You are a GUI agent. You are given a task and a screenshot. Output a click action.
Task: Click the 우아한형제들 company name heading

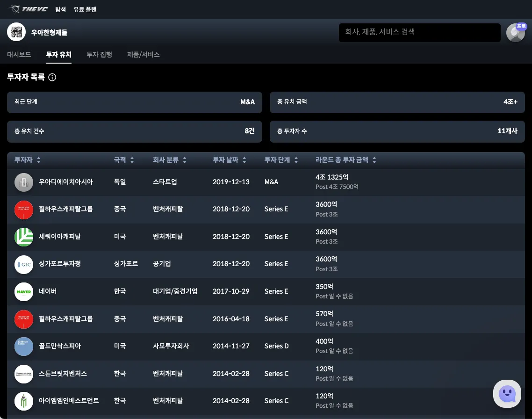[49, 33]
